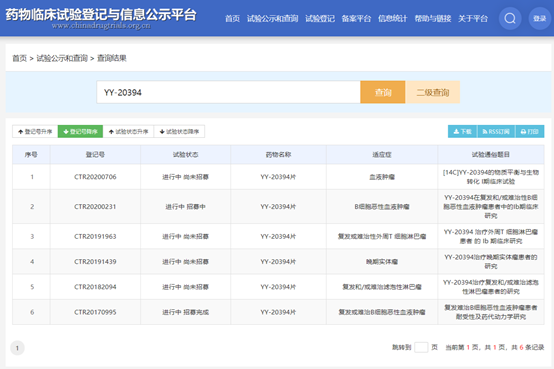Open 关于平台 navigation menu
This screenshot has height=369, width=554.
tap(473, 18)
